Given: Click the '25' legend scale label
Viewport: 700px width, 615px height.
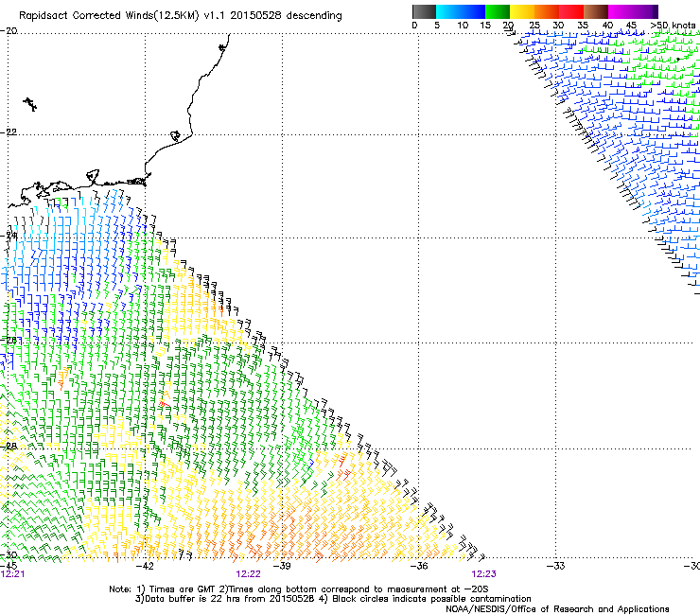Looking at the screenshot, I should (x=534, y=25).
